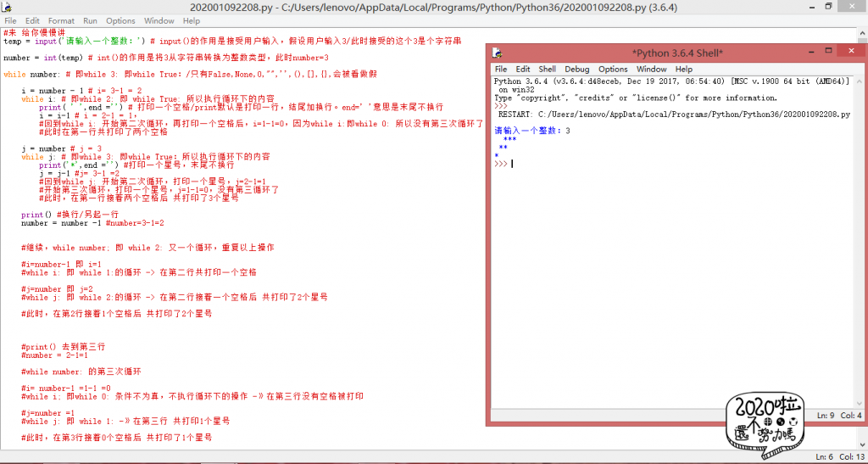Open the editor's Edit menu
The width and height of the screenshot is (868, 464).
click(32, 20)
